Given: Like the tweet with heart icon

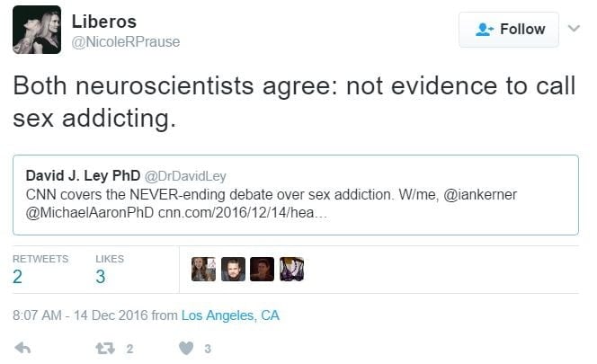Looking at the screenshot, I should [187, 348].
